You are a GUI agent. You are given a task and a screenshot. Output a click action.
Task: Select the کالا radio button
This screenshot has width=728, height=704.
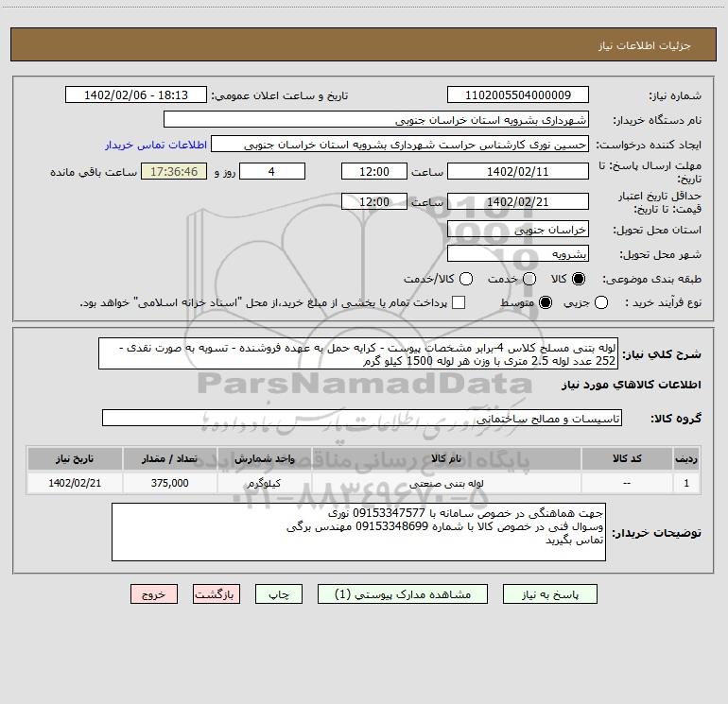(579, 279)
